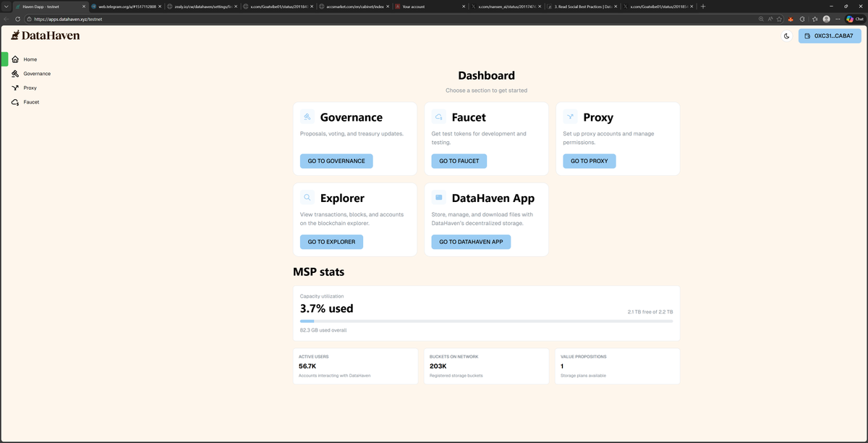Add page to favorites with star icon
Viewport: 868px width, 443px height.
780,19
